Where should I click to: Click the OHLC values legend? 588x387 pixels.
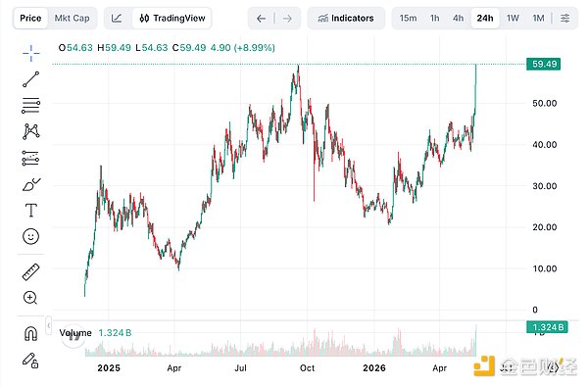point(167,48)
